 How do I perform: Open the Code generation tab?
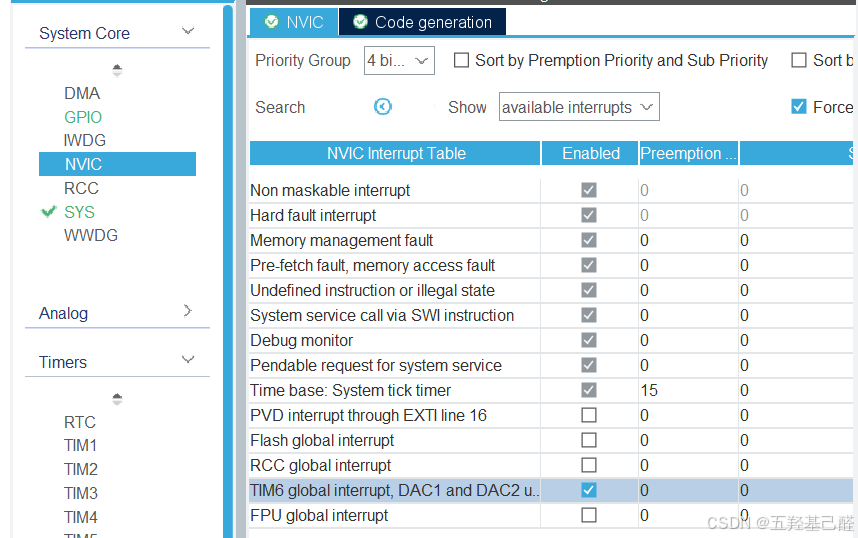coord(422,22)
